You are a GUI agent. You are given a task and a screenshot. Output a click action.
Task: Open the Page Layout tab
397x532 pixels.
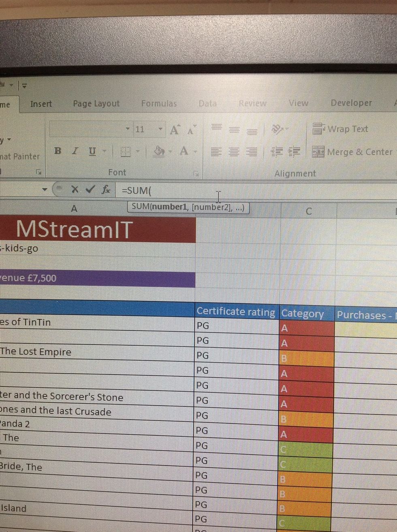pos(96,104)
